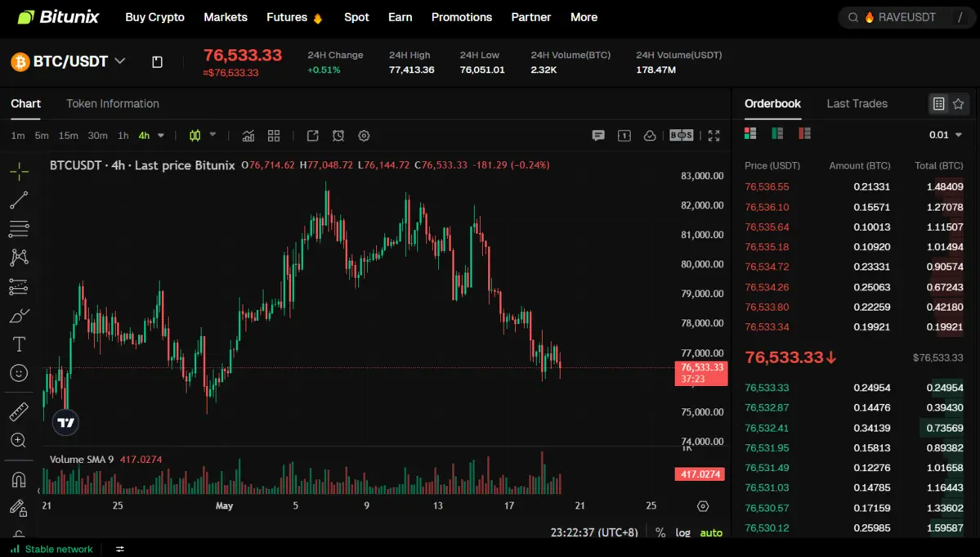This screenshot has height=557, width=980.
Task: Click the candlestick chart type icon
Action: pos(195,136)
